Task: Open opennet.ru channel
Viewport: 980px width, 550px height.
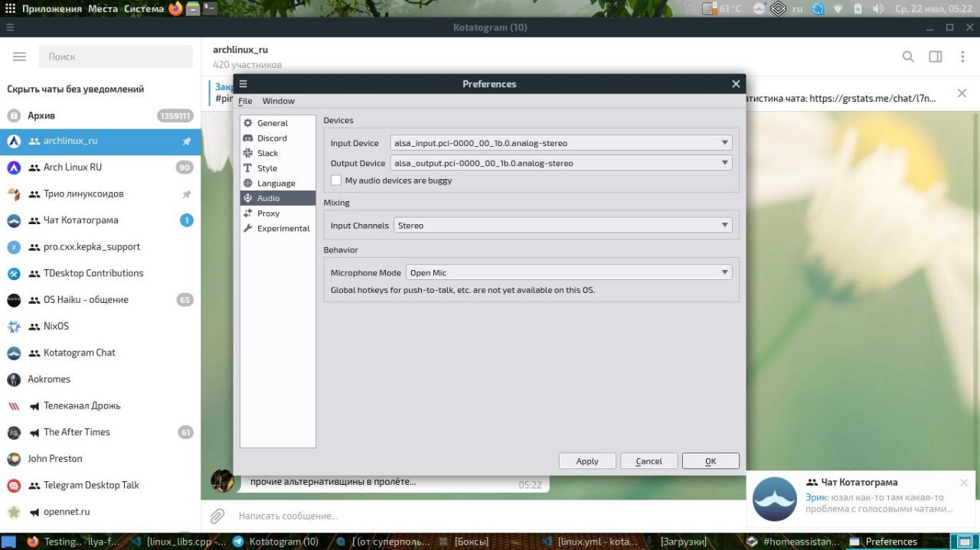Action: 100,512
